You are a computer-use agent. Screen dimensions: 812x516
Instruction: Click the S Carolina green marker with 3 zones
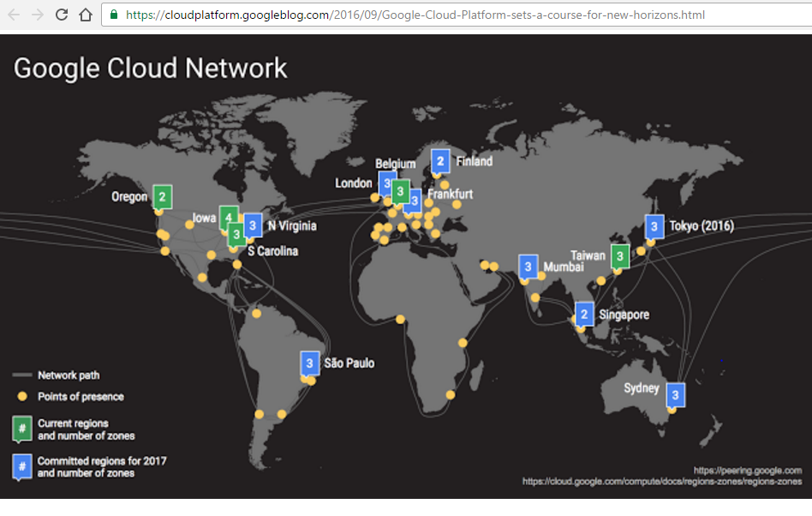[236, 235]
